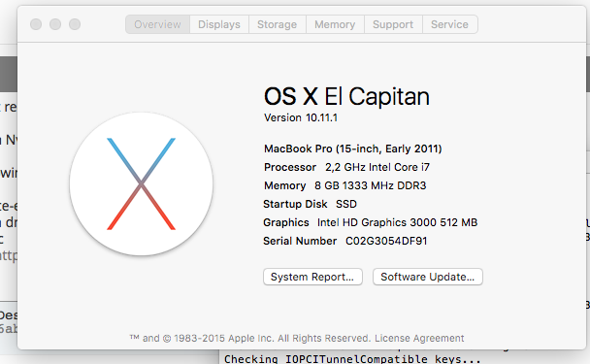Image resolution: width=590 pixels, height=364 pixels.
Task: Click the Apple Inc. copyright notice text
Action: point(250,338)
